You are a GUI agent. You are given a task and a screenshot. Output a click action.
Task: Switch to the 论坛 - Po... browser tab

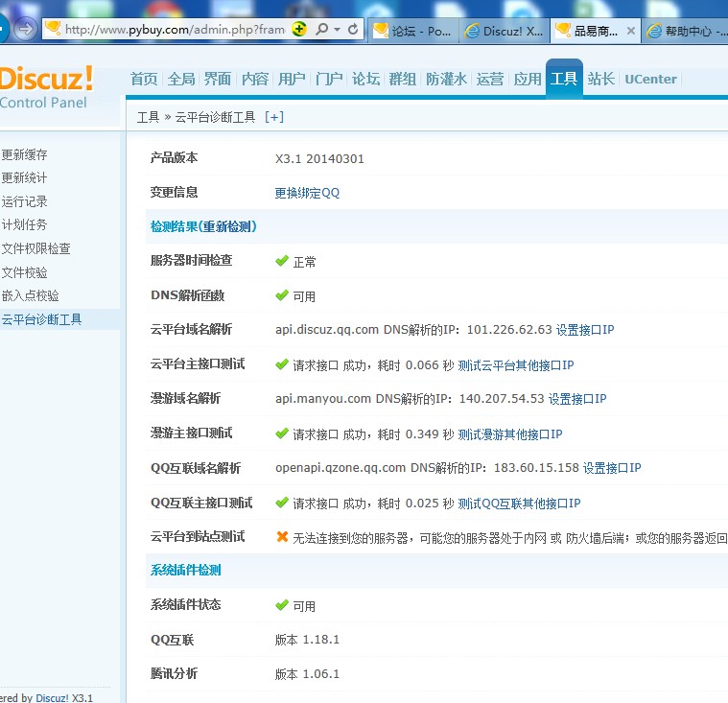413,31
